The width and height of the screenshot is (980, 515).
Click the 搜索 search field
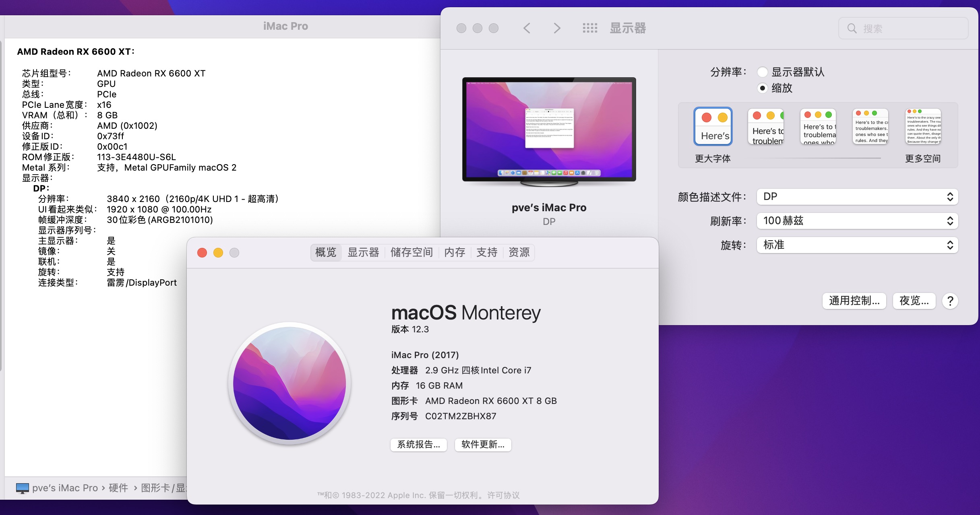(x=904, y=29)
